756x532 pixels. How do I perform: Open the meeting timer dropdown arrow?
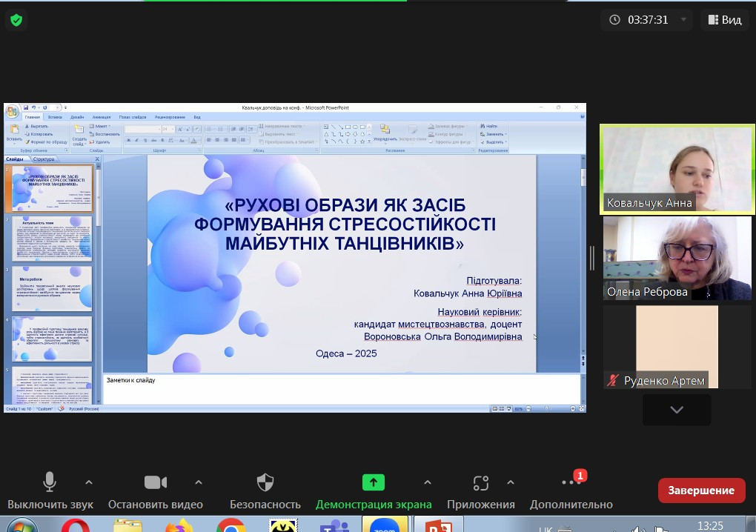[x=683, y=20]
